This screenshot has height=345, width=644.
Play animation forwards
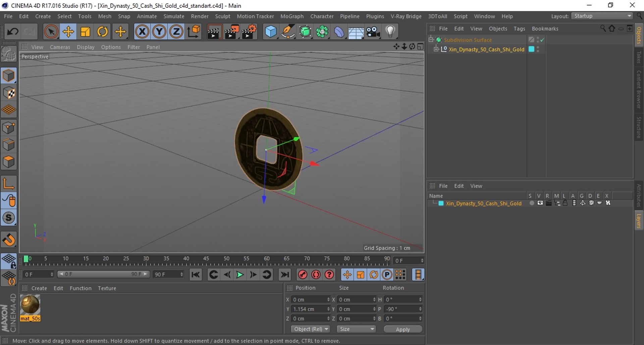pyautogui.click(x=240, y=275)
